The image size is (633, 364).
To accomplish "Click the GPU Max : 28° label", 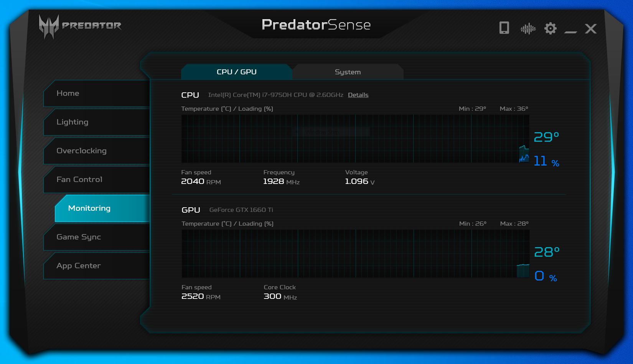I will pos(514,224).
